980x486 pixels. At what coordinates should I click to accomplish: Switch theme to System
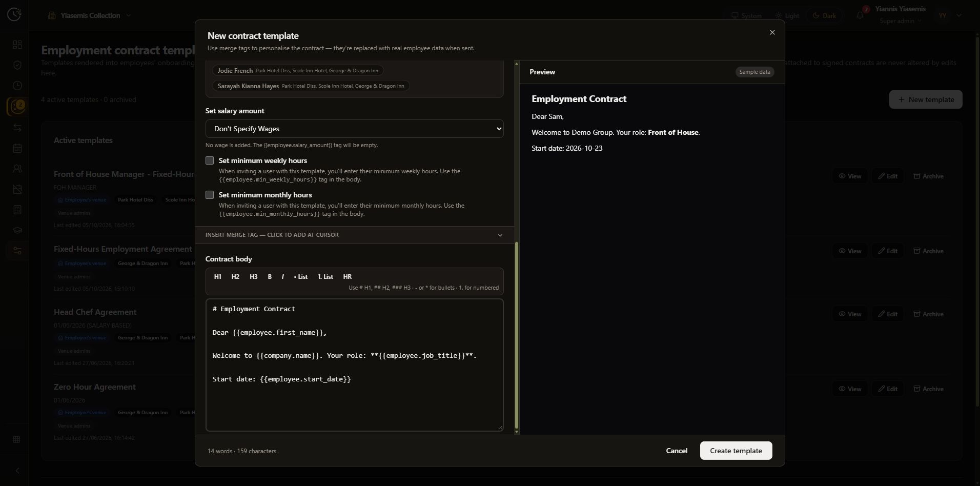746,15
